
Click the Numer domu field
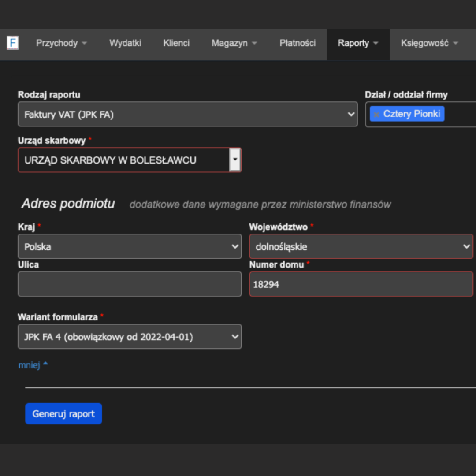point(361,284)
